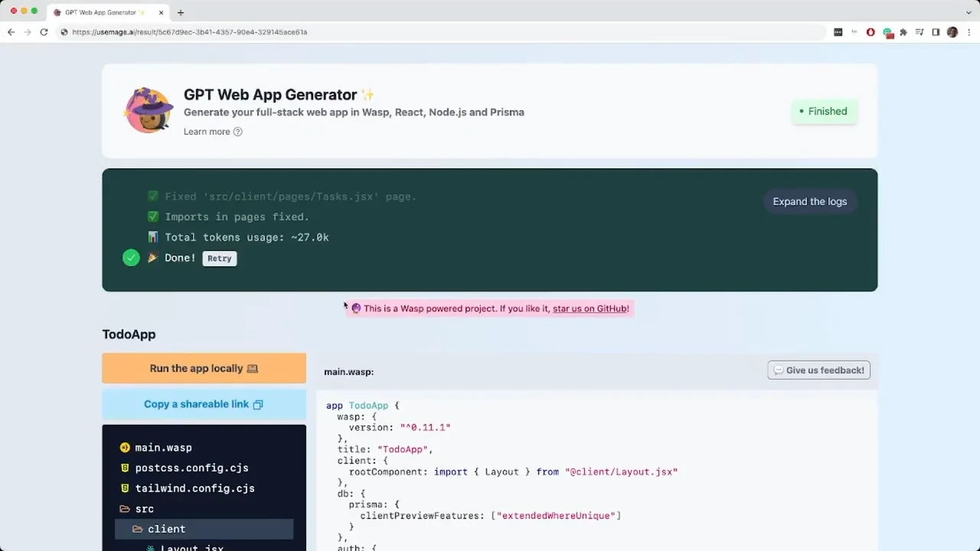Click the laptop icon on Run the app button
This screenshot has width=980, height=551.
253,368
